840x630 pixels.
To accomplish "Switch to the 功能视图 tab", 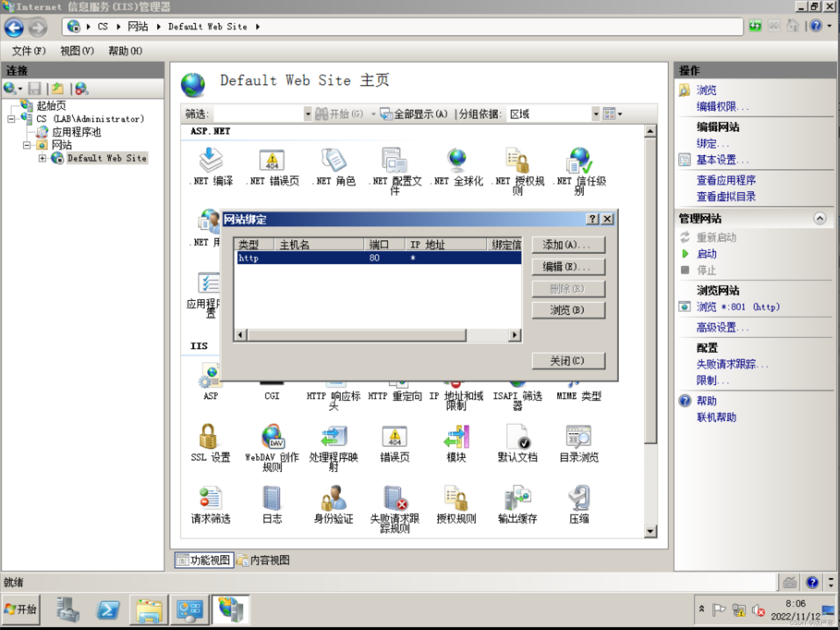I will click(204, 560).
